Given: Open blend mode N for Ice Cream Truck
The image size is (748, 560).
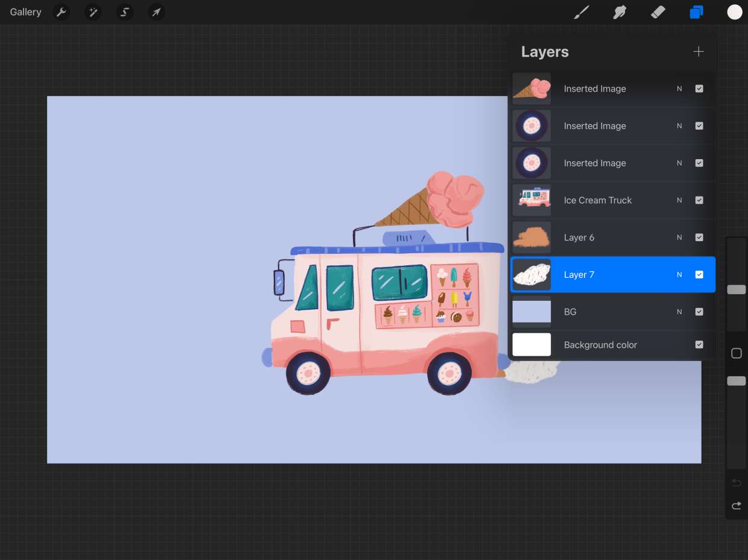Looking at the screenshot, I should 679,200.
